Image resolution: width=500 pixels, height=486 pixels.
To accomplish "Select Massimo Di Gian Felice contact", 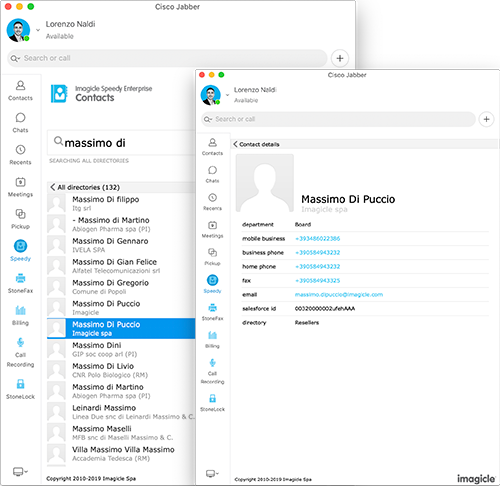I will click(x=121, y=266).
